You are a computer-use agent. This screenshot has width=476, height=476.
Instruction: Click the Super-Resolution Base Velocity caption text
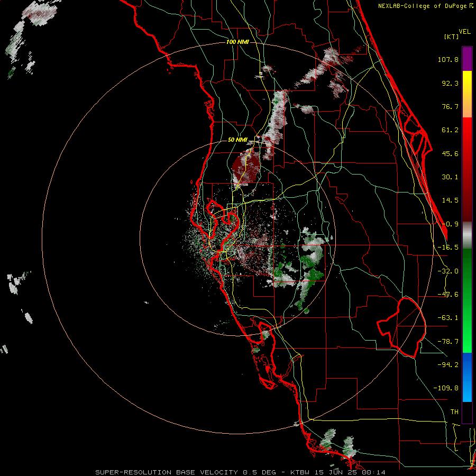241,472
